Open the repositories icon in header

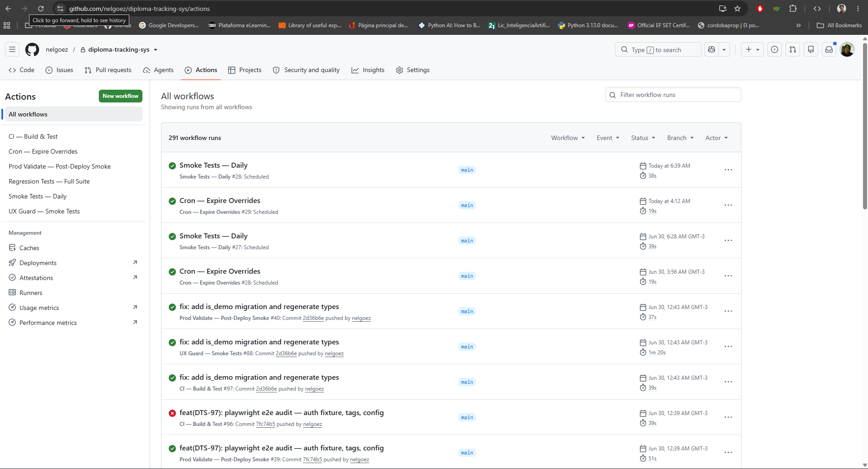pyautogui.click(x=811, y=49)
